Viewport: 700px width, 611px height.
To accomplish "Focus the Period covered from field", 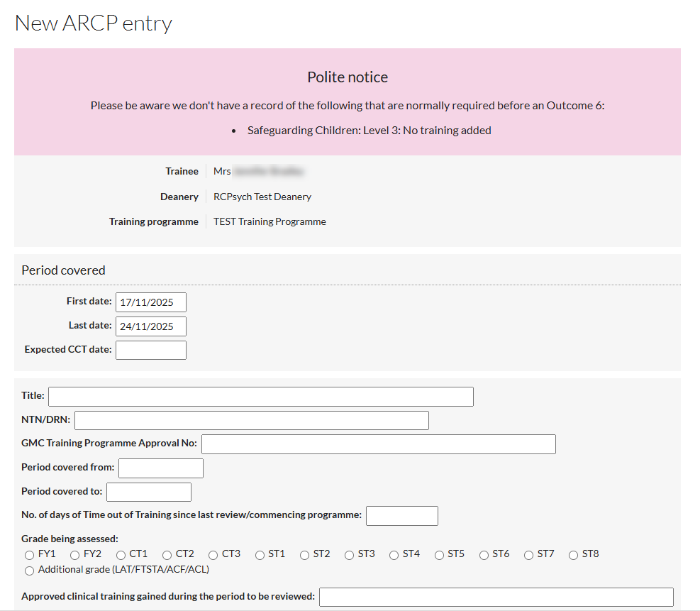I will coord(161,468).
